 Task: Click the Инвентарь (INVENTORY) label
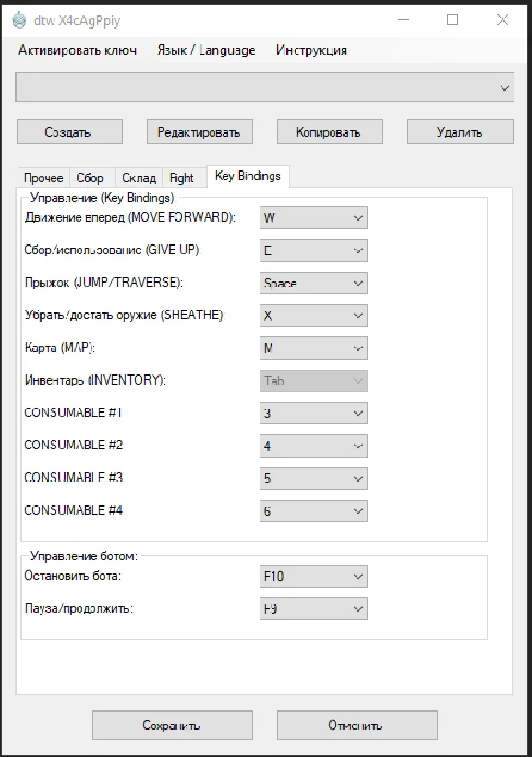coord(95,381)
